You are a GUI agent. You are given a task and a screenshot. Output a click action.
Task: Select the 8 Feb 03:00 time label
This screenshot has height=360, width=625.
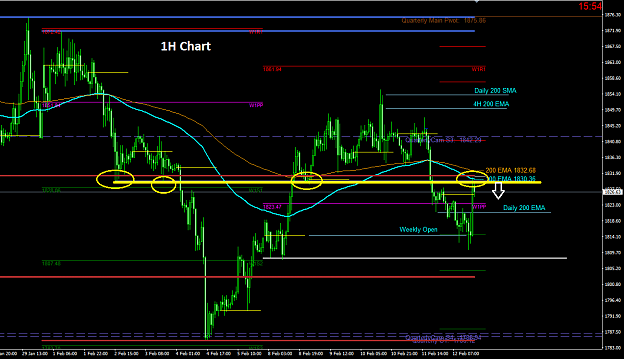[280, 353]
